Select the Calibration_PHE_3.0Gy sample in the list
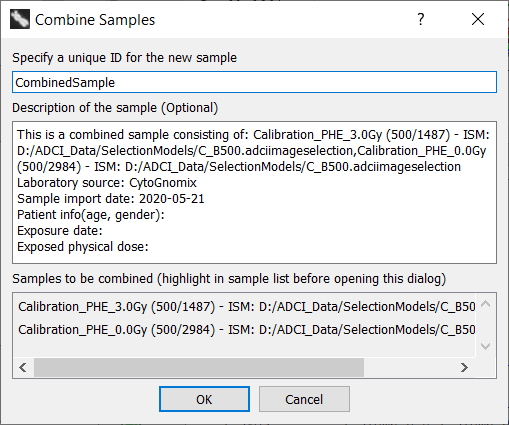This screenshot has width=509, height=425. 247,306
